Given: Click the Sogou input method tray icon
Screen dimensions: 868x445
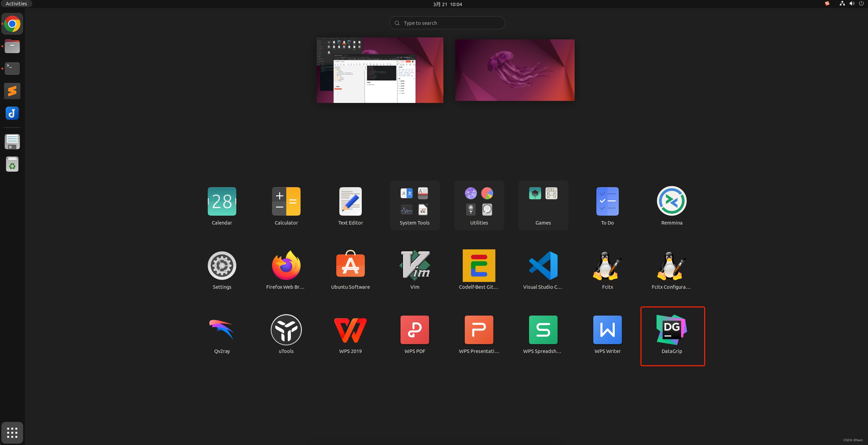Looking at the screenshot, I should 827,4.
